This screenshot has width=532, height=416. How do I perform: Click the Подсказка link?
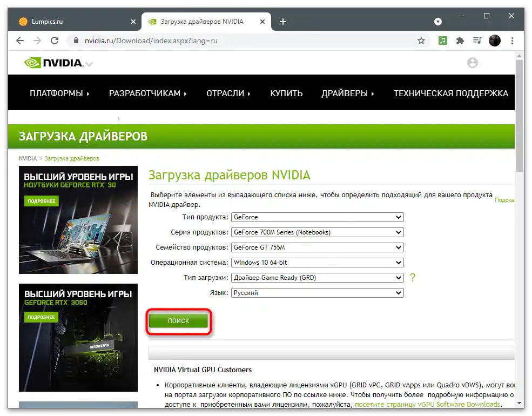504,200
